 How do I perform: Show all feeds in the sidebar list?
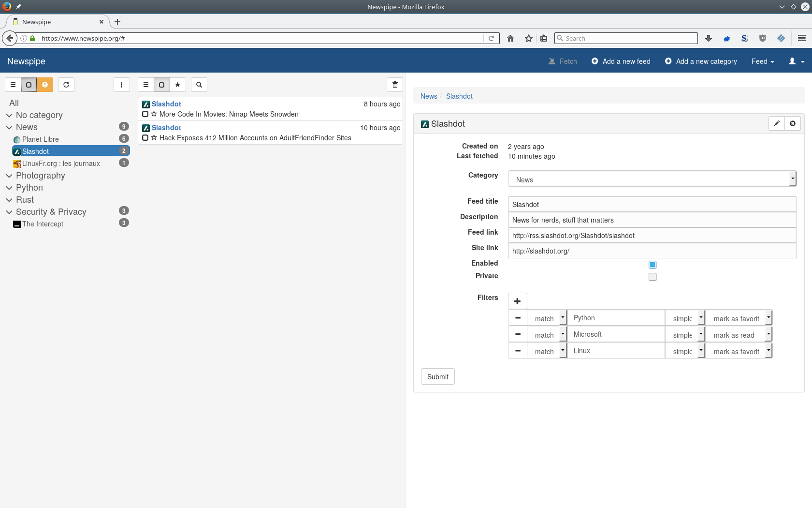13,85
